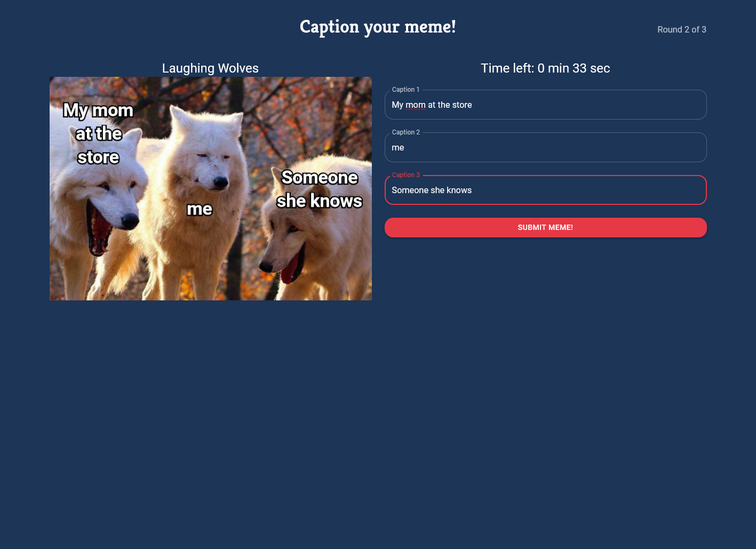
Task: Click the middle wolf's black nose
Action: click(221, 183)
